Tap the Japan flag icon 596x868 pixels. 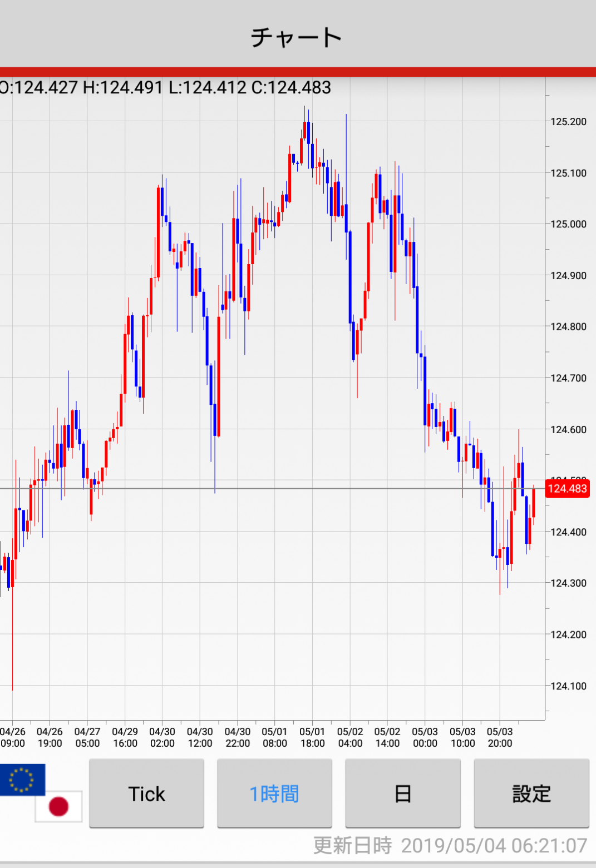58,806
